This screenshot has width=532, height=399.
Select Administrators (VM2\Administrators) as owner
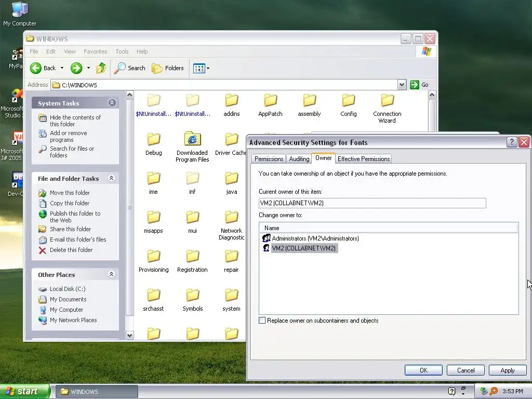click(x=315, y=238)
